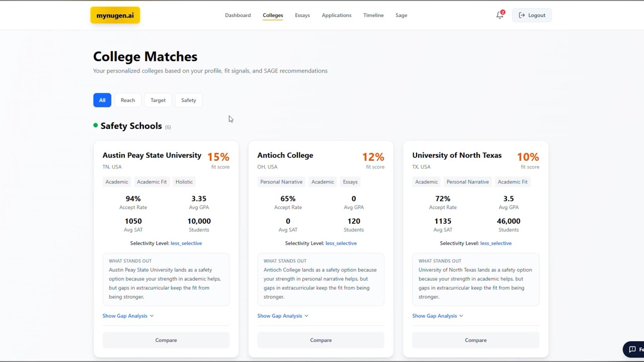Expand Gap Analysis for University of North Texas

[438, 316]
